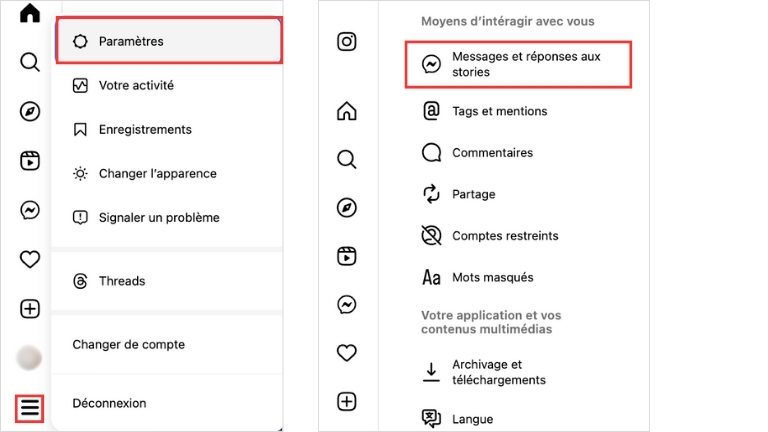
Task: Click the hamburger menu icon in the sidebar
Action: click(30, 408)
